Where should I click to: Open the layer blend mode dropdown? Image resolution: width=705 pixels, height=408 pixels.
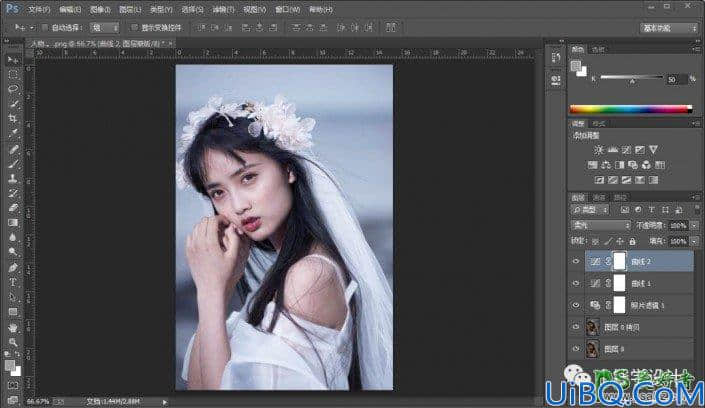601,225
